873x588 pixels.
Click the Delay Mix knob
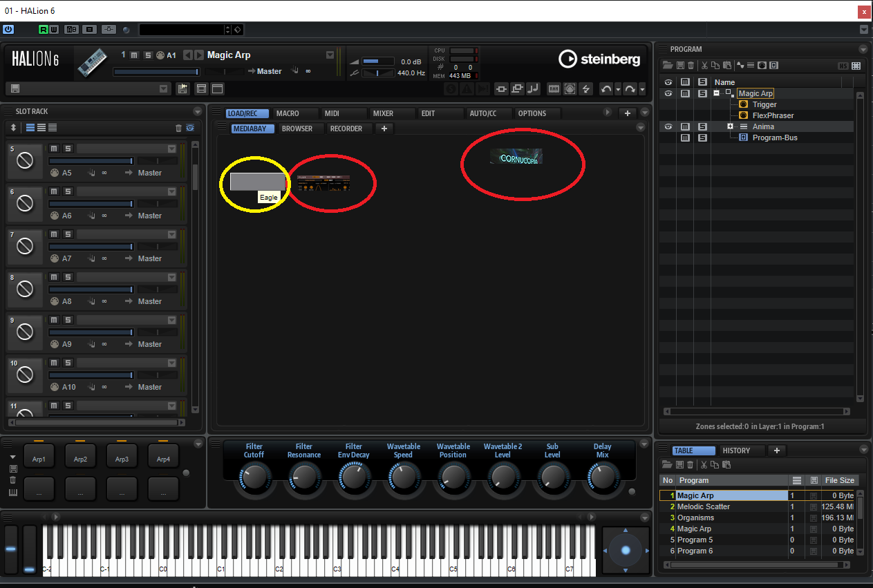point(602,476)
